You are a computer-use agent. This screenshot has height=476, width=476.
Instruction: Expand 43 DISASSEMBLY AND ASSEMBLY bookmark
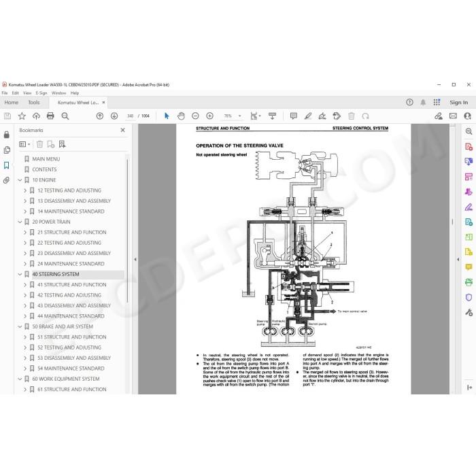(25, 306)
